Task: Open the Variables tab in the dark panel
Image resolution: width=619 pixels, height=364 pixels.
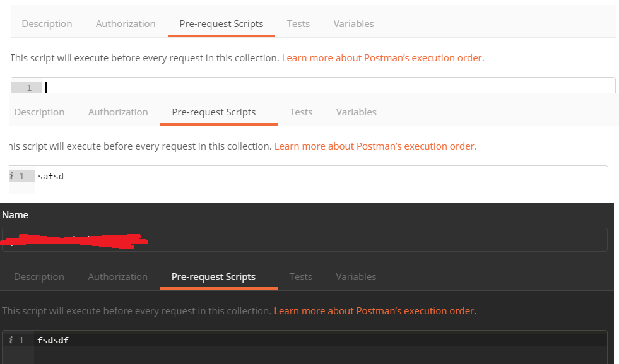Action: [x=356, y=276]
